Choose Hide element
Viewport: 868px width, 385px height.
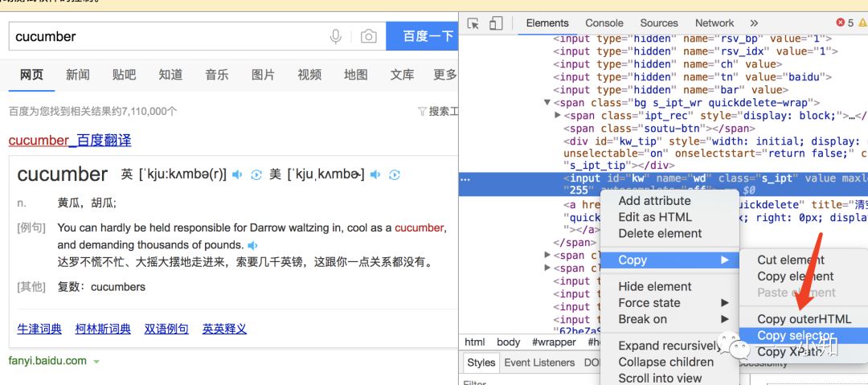tap(655, 286)
